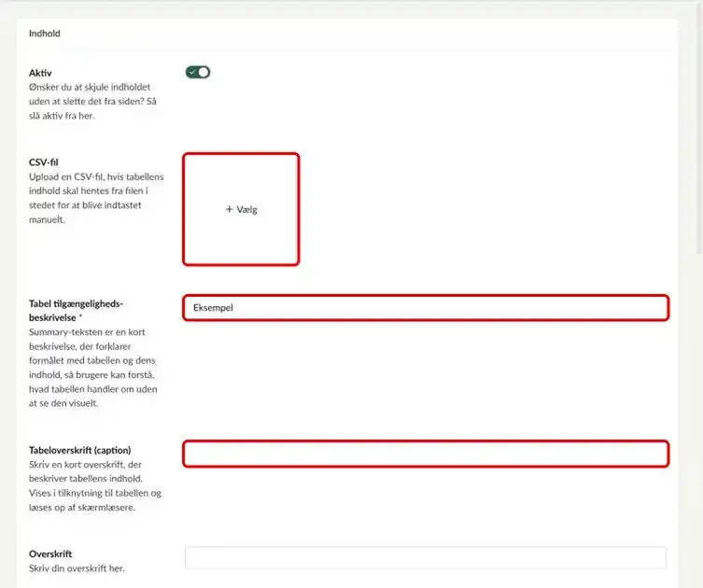This screenshot has height=588, width=703.
Task: Click the description text under Aktiv
Action: (92, 102)
